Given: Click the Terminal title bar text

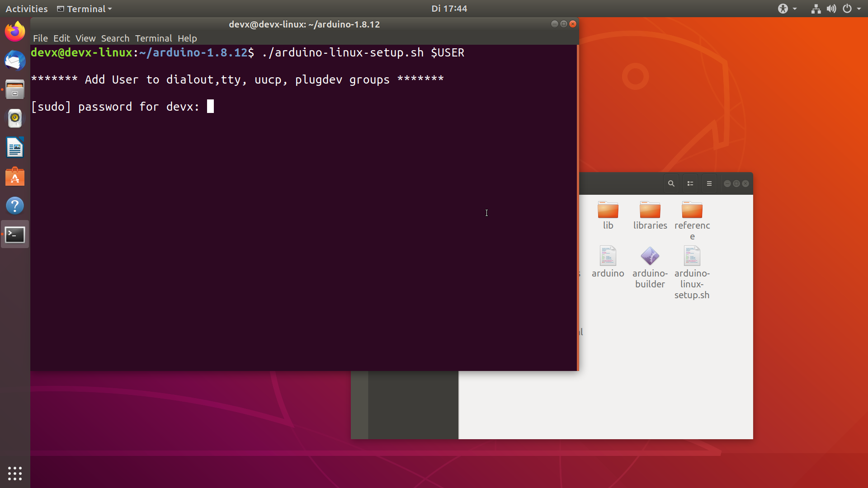Looking at the screenshot, I should click(304, 24).
